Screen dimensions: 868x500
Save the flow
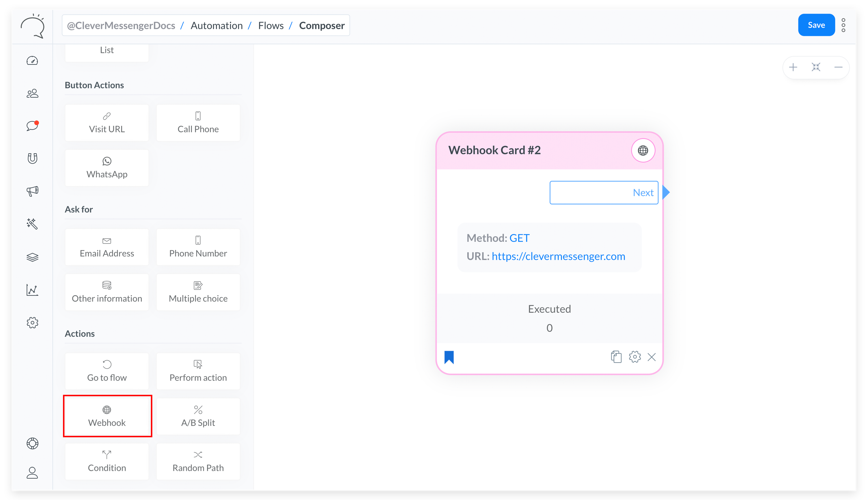[x=816, y=25]
